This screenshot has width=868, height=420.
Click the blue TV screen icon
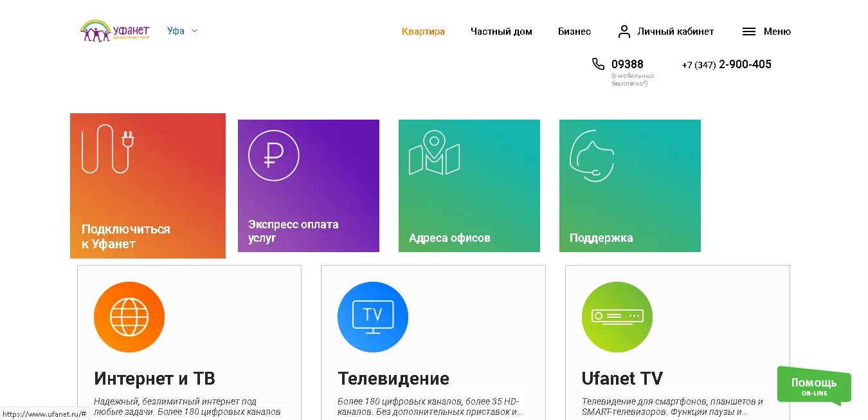coord(373,317)
